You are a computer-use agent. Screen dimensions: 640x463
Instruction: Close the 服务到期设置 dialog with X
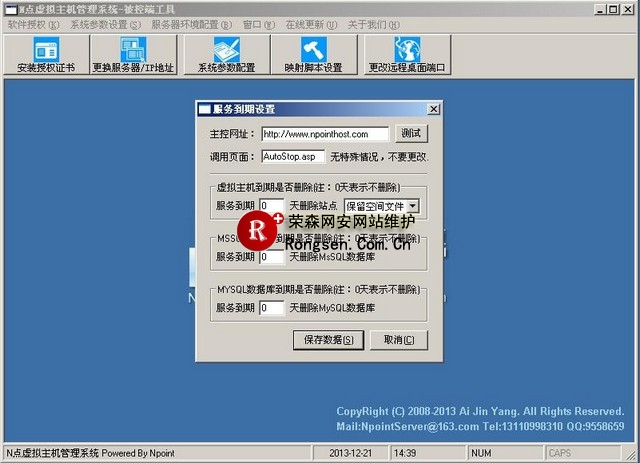coord(433,109)
